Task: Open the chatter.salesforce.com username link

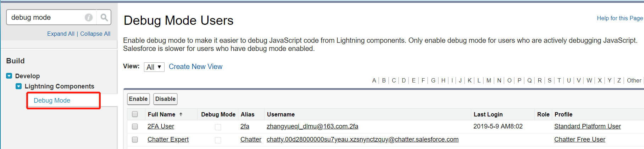Action: pos(362,139)
